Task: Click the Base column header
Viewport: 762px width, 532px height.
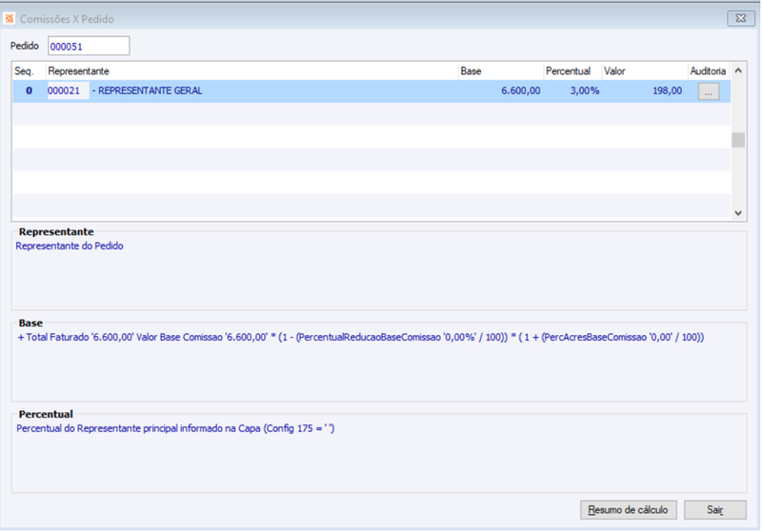Action: pos(501,71)
